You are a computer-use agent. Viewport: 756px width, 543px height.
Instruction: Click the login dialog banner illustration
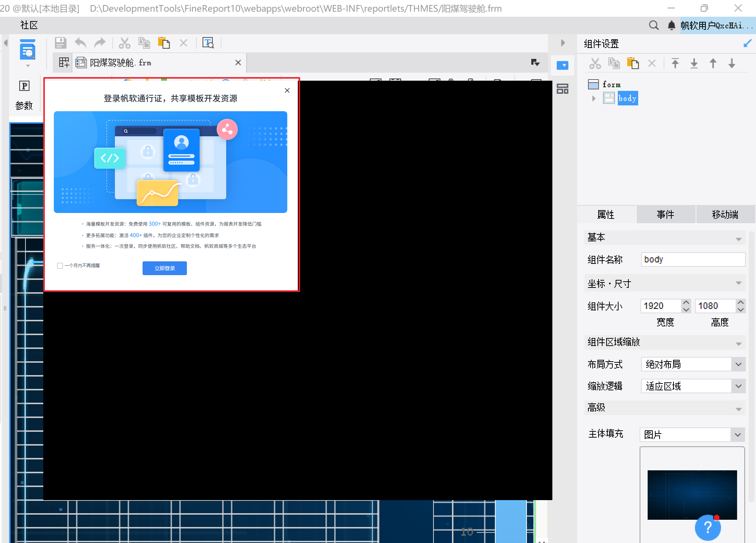pos(171,162)
